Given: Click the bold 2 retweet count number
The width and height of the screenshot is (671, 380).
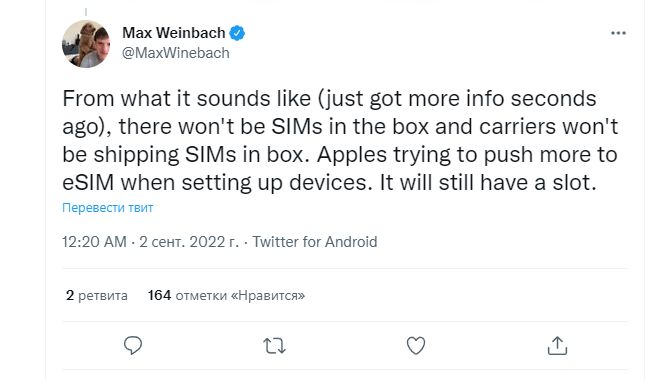Looking at the screenshot, I should click(x=70, y=295).
